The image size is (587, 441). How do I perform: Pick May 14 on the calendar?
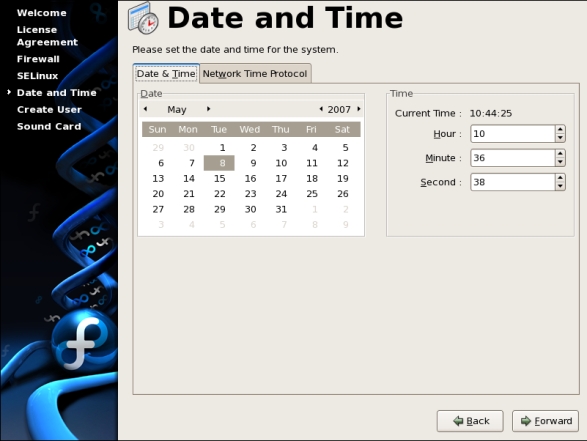tap(189, 179)
